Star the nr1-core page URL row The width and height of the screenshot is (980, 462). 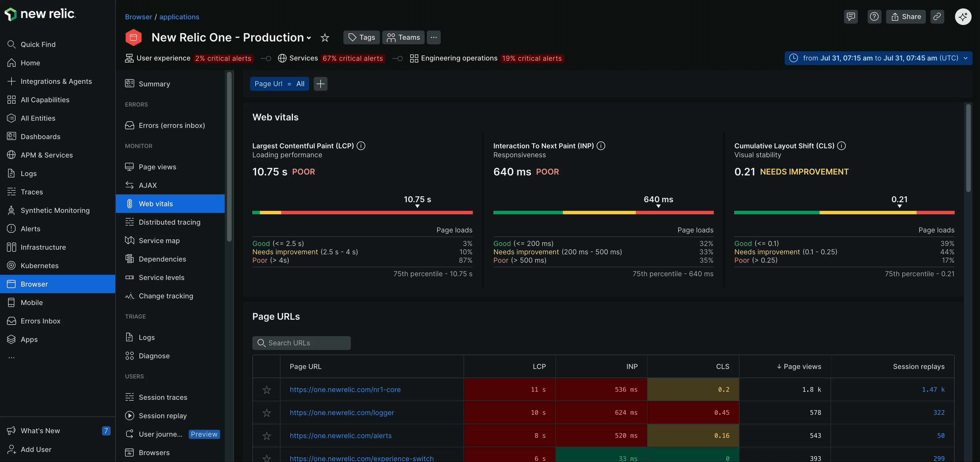click(266, 390)
